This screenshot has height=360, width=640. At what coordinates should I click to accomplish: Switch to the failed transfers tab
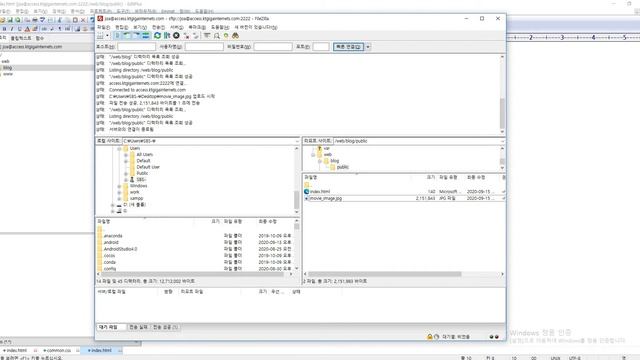point(138,327)
